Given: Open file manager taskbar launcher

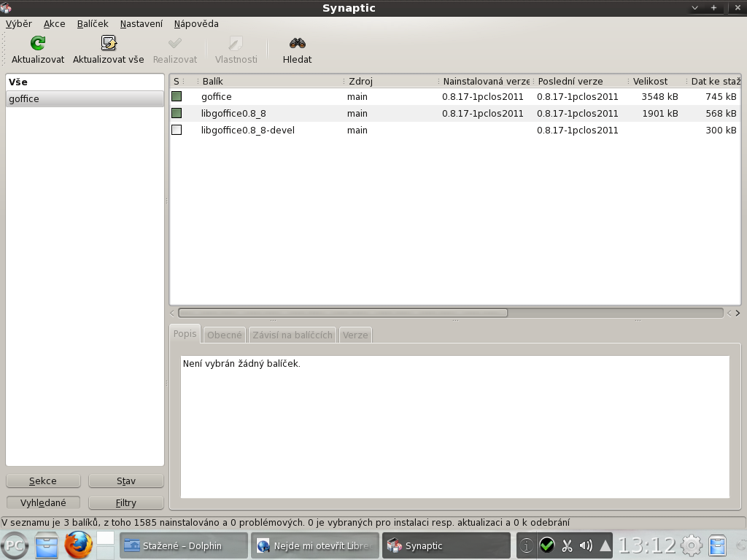Looking at the screenshot, I should [47, 545].
